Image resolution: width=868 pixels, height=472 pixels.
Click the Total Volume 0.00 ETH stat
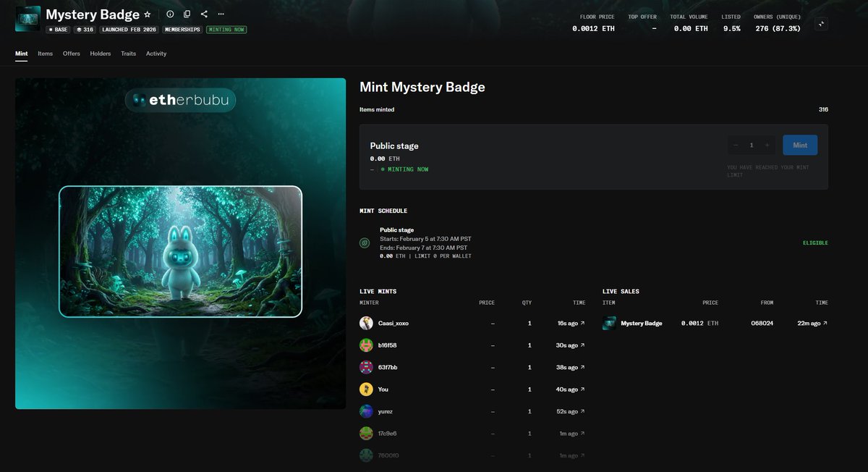[x=689, y=23]
